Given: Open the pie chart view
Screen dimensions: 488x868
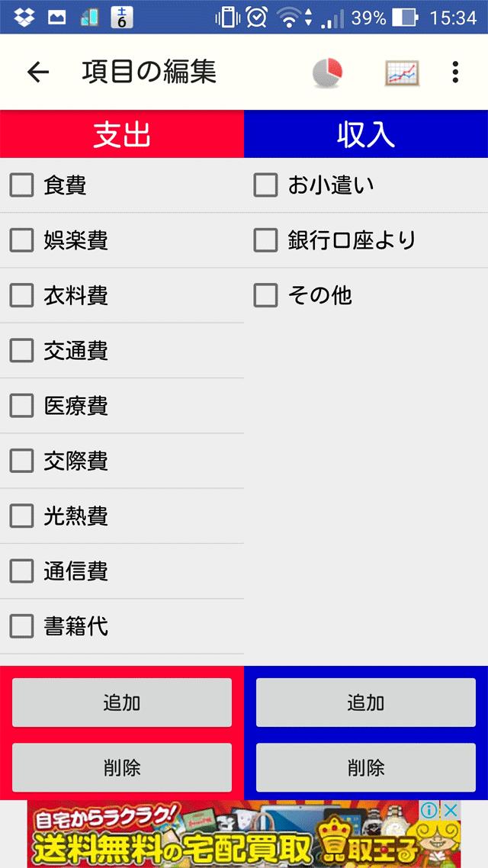Looking at the screenshot, I should point(327,72).
